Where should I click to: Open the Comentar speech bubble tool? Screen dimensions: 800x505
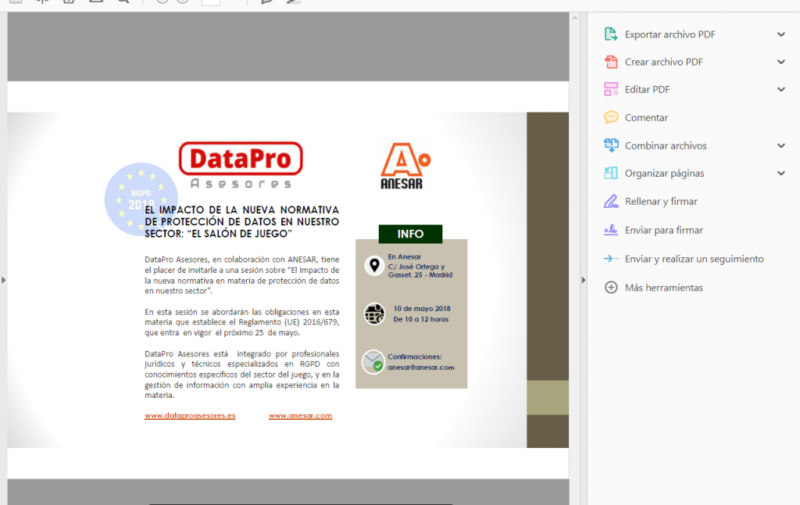tap(611, 117)
